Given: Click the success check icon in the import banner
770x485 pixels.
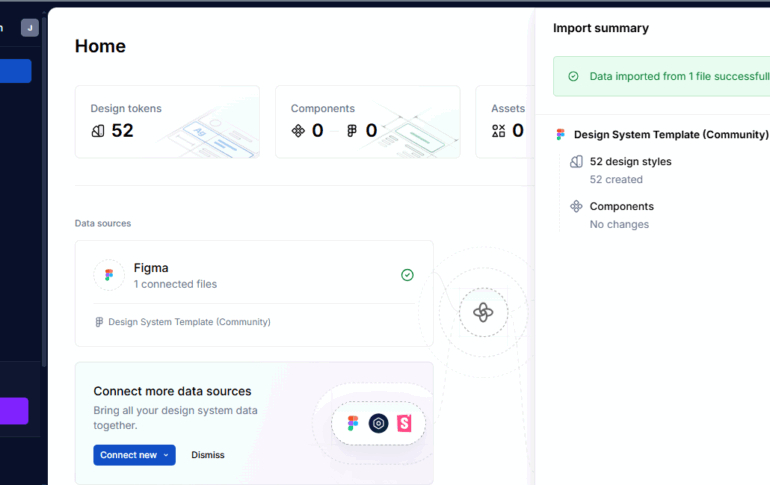Looking at the screenshot, I should point(573,76).
